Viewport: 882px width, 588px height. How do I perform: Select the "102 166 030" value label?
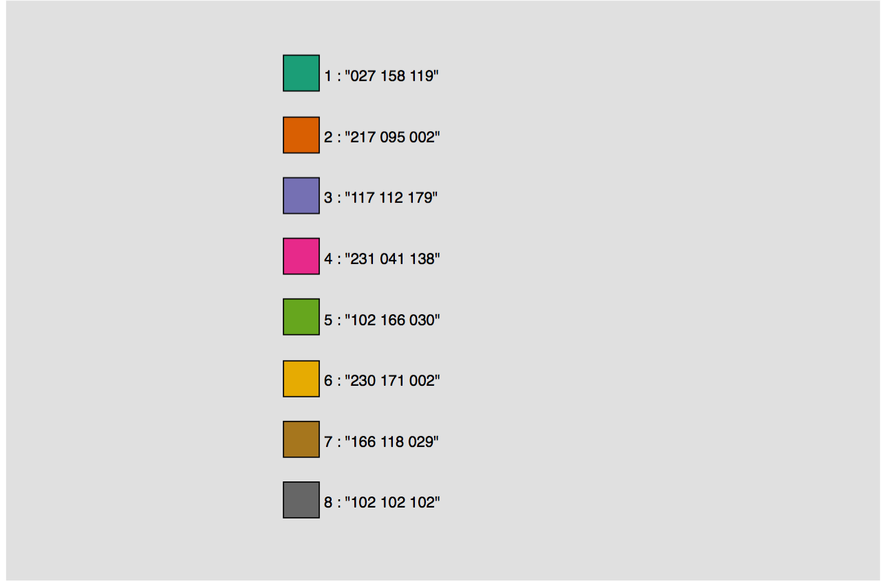392,320
